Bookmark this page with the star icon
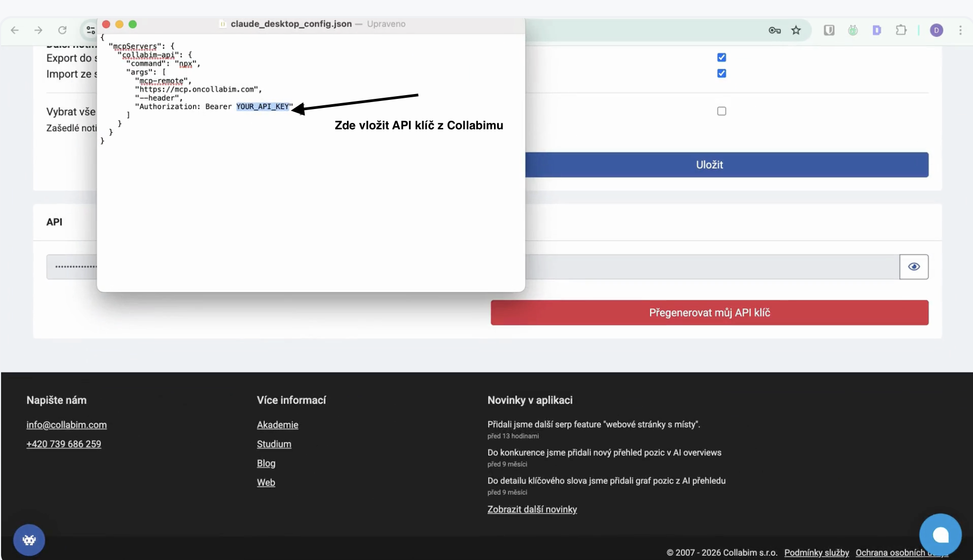Screen dimensions: 973x560 tap(796, 30)
